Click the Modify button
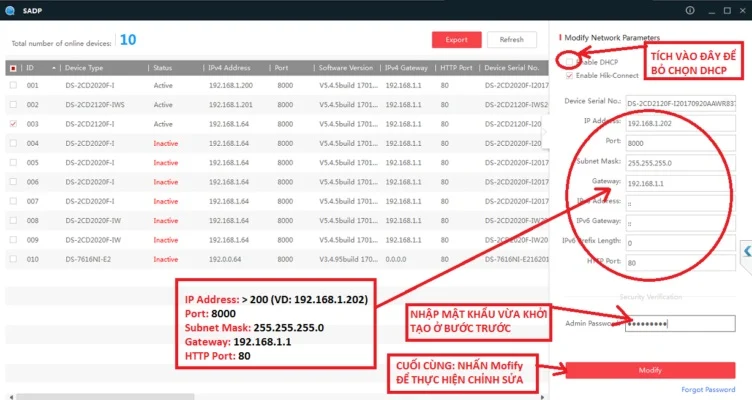This screenshot has width=752, height=400. 650,370
